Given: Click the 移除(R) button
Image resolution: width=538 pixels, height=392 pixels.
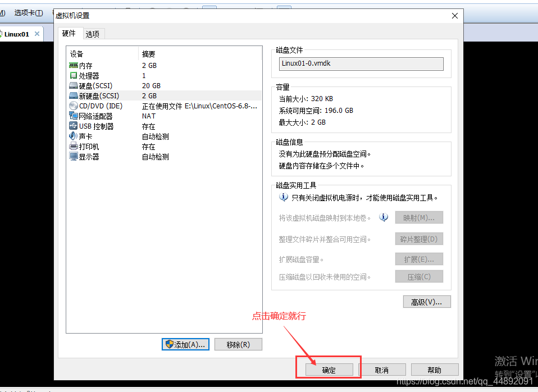Looking at the screenshot, I should tap(238, 344).
